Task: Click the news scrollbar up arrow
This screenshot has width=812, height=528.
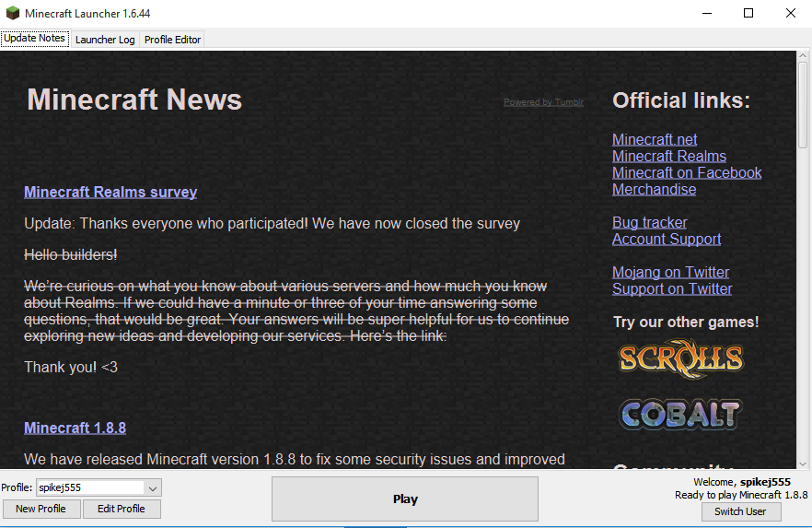Action: (x=803, y=55)
